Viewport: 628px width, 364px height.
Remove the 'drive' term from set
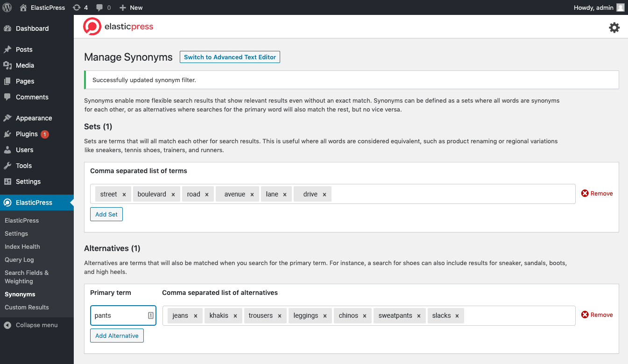(x=324, y=195)
